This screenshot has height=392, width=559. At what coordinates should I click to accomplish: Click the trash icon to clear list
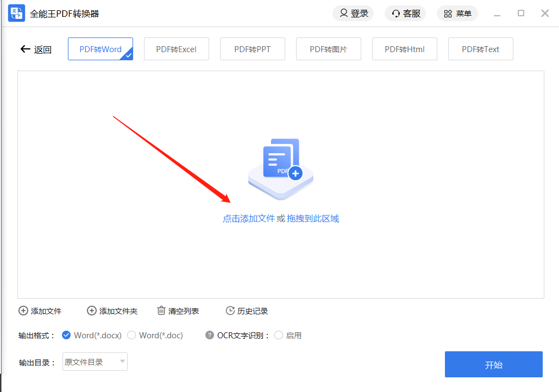point(161,311)
